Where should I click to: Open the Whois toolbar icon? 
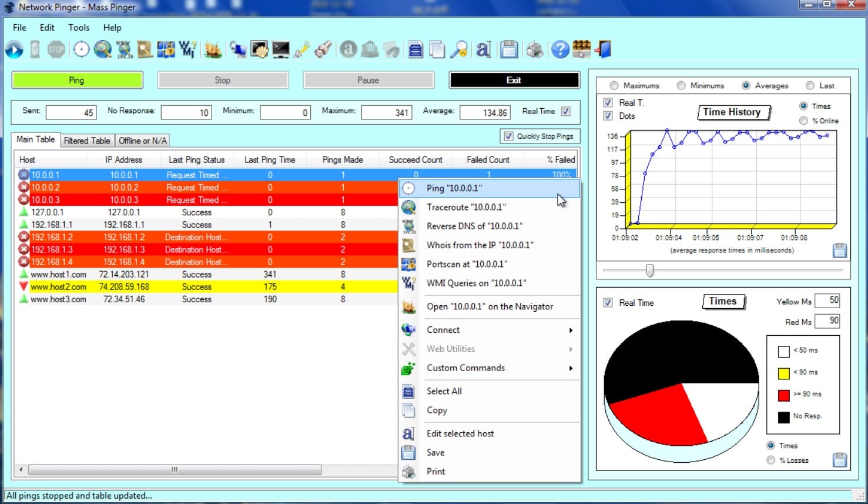(x=145, y=50)
